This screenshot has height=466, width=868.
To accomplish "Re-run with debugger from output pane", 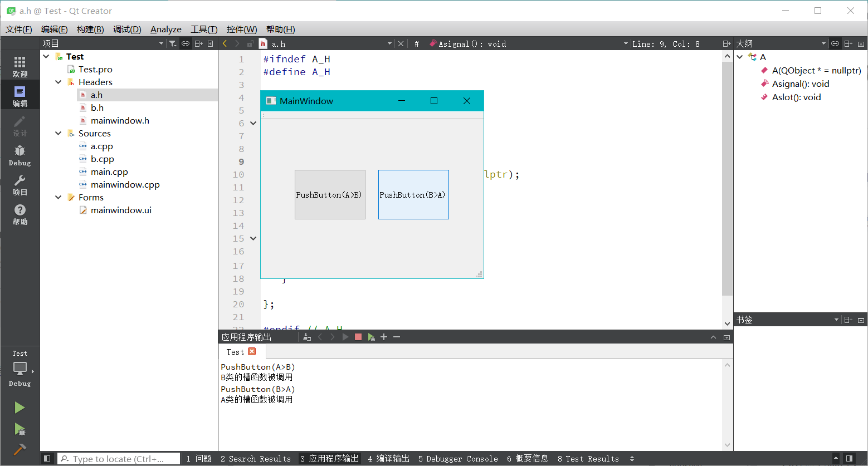I will [x=371, y=337].
